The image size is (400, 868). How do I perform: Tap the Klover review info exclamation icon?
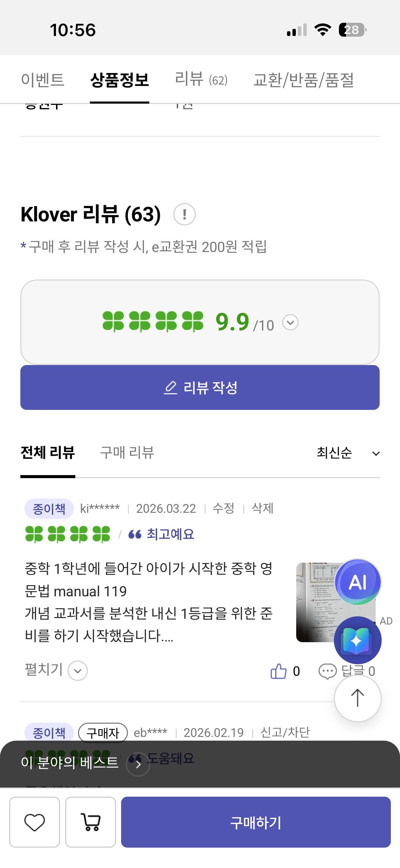click(x=185, y=214)
